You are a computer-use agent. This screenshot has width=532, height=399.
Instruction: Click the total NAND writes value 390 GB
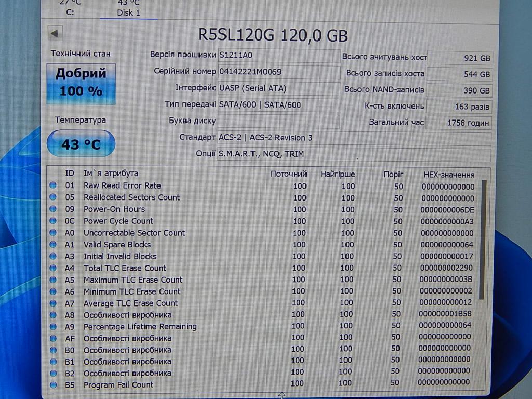pyautogui.click(x=459, y=90)
